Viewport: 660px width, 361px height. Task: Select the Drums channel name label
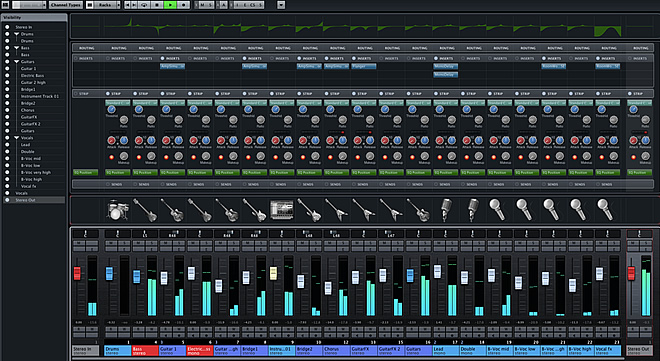(x=117, y=350)
